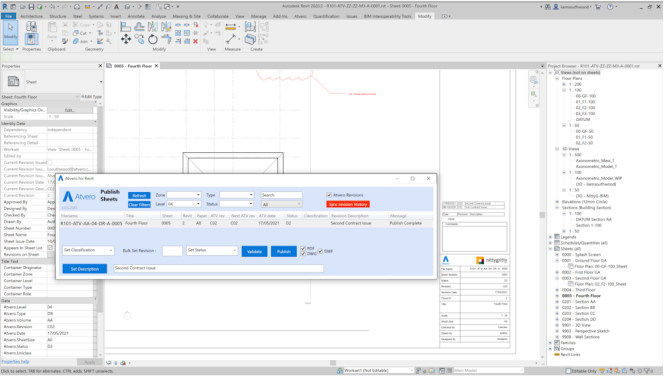664x376 pixels.
Task: Click the Mirror Pick Axis icon
Action: click(x=153, y=27)
